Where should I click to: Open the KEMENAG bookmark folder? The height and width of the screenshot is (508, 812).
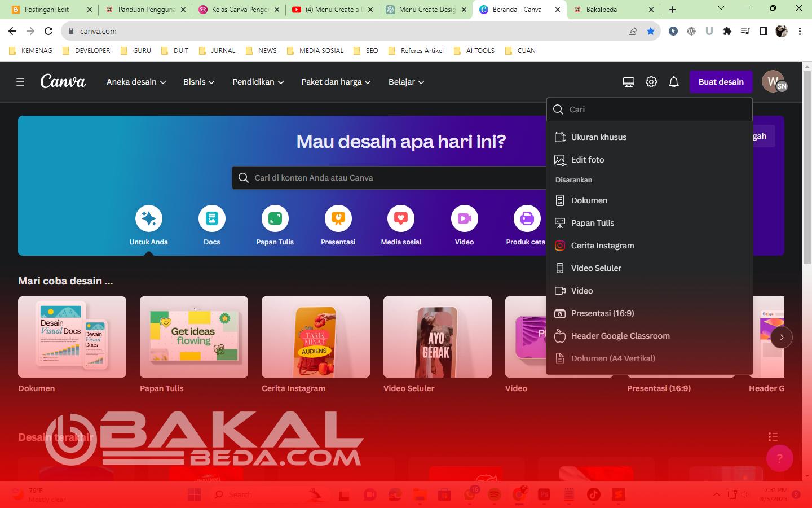[x=31, y=51]
